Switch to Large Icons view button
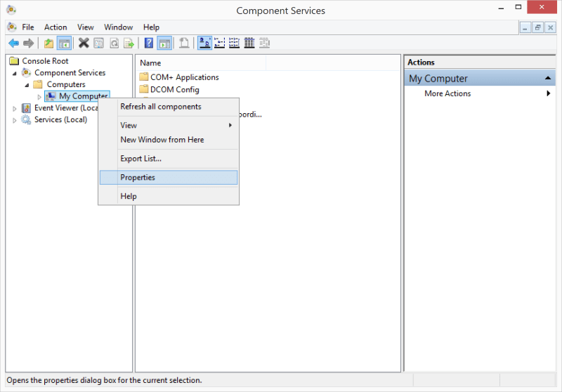The width and height of the screenshot is (562, 392). 204,44
